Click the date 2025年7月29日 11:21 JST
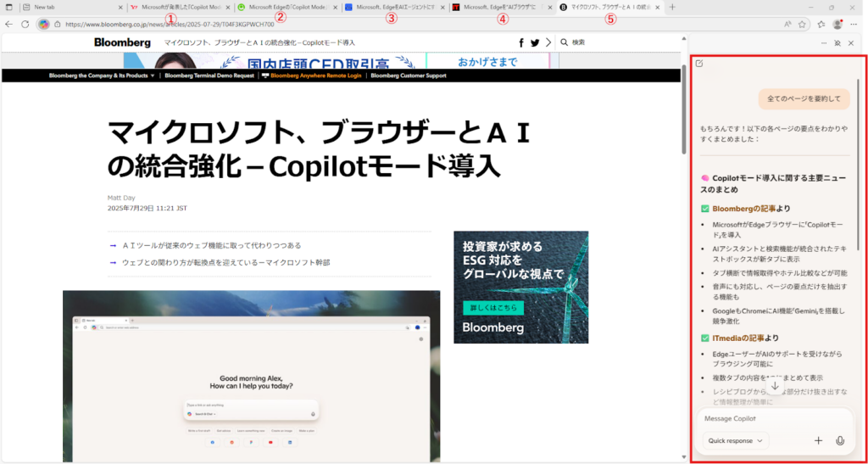 147,208
